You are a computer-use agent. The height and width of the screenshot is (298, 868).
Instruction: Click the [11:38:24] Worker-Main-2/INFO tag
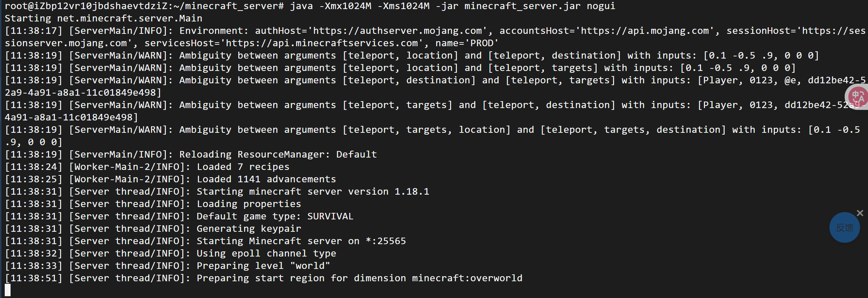(130, 167)
